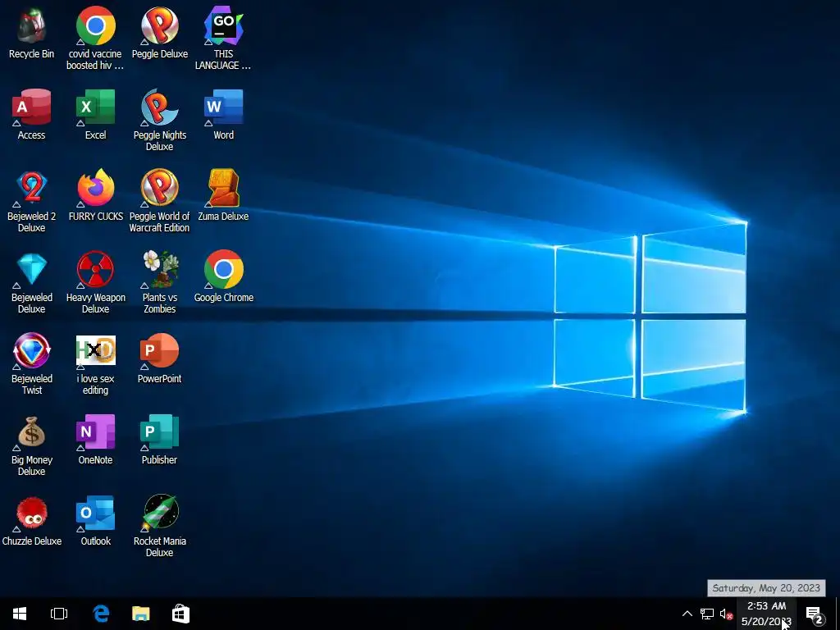
Task: Open the muted volume tray icon
Action: coord(726,614)
